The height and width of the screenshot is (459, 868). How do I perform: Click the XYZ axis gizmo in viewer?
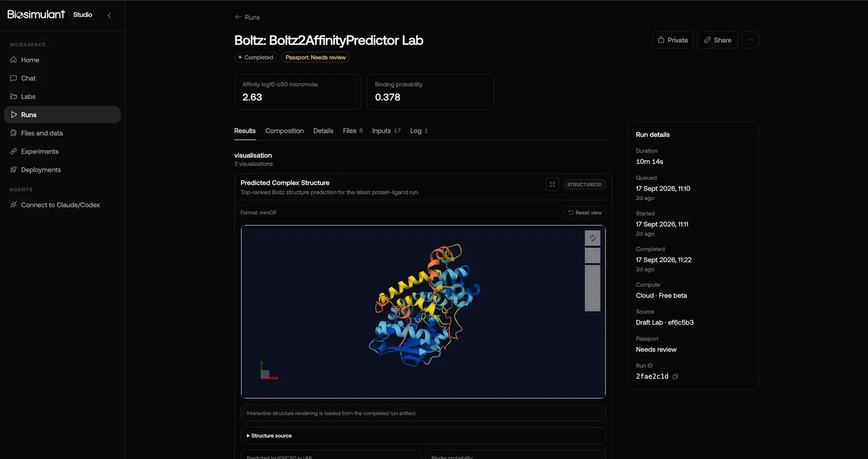tap(269, 371)
